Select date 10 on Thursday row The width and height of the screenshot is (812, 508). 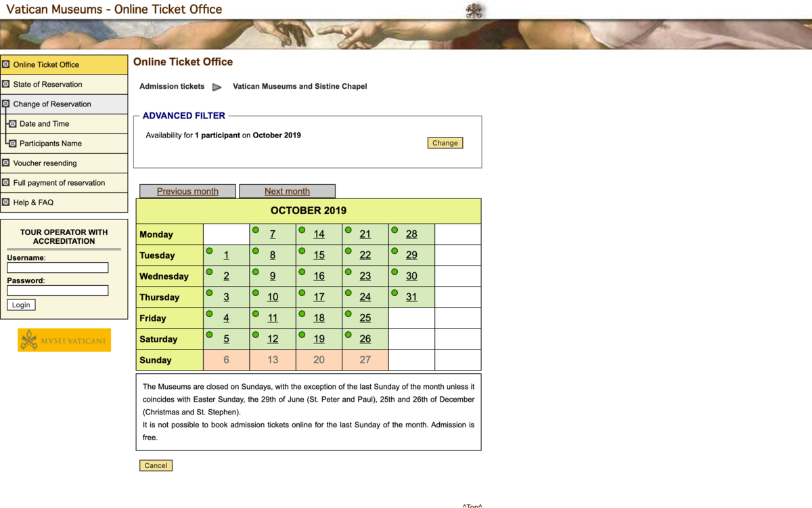[x=273, y=297]
